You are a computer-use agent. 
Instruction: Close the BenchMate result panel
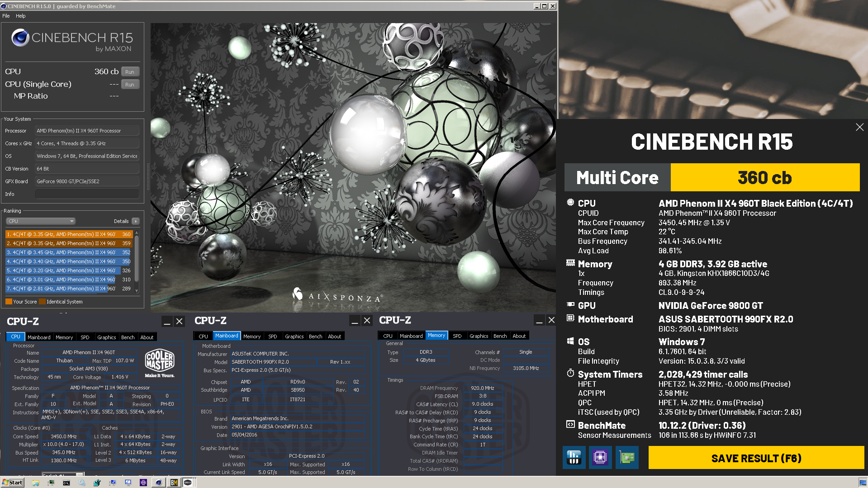tap(859, 127)
